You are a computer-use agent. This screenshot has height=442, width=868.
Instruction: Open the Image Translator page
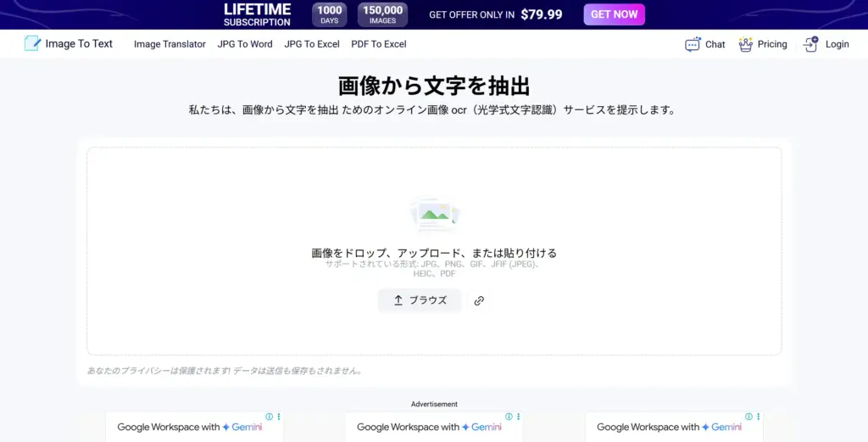[x=170, y=44]
